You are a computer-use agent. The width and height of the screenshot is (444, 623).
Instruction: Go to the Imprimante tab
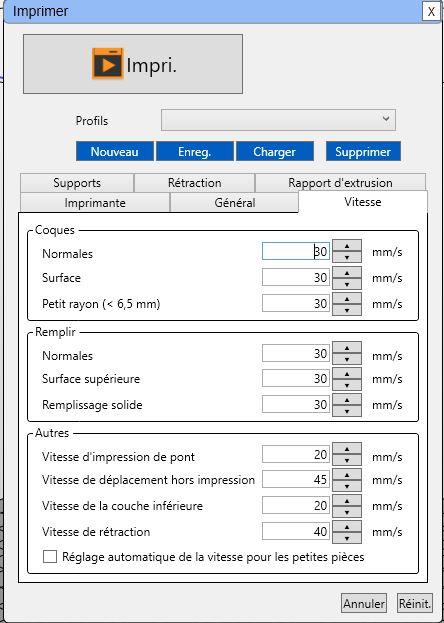[x=95, y=203]
